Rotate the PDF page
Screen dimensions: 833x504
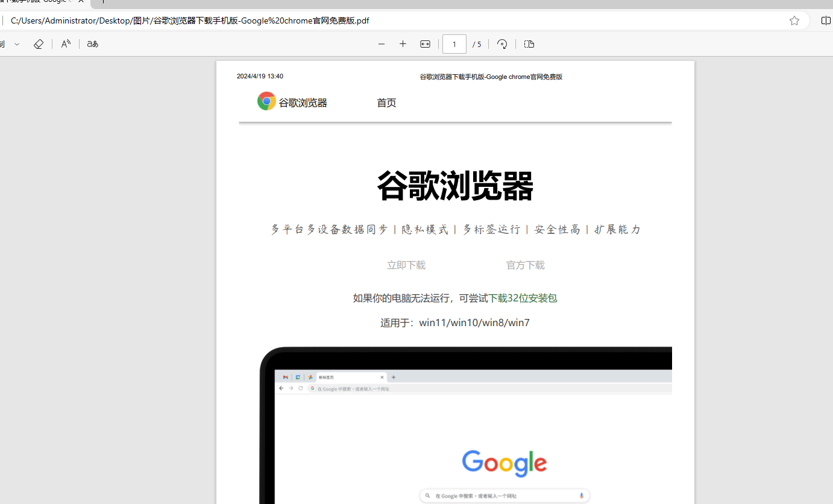502,44
